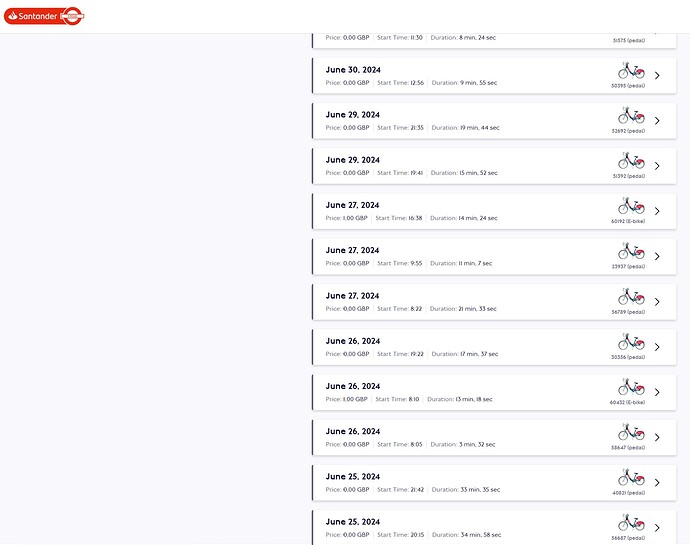Click E-bike icon for June 27 16:38 ride
Viewport: 690px width, 545px height.
pos(631,206)
